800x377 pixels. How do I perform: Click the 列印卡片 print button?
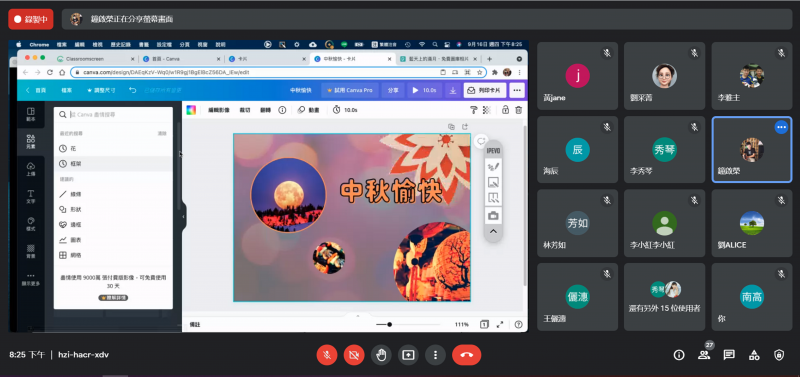click(485, 90)
